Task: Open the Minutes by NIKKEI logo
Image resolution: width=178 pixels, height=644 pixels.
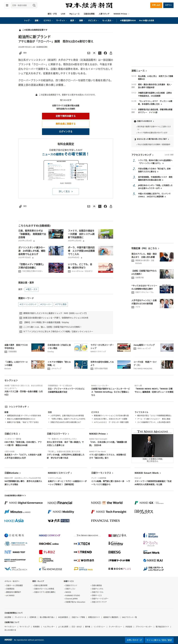Action: (x=17, y=512)
